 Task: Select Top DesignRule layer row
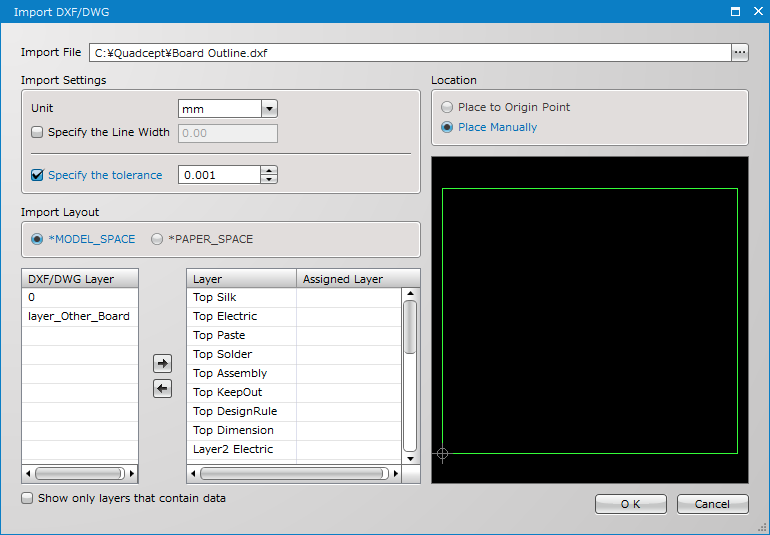tap(295, 411)
